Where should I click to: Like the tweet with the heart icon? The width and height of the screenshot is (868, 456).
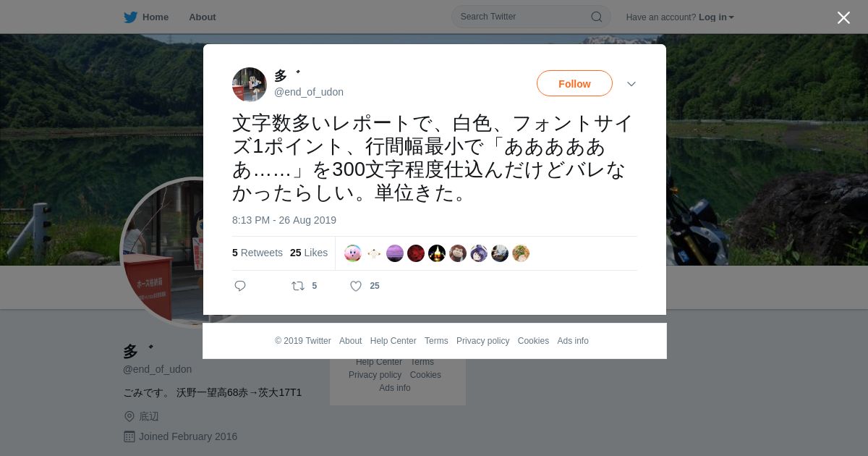coord(356,286)
